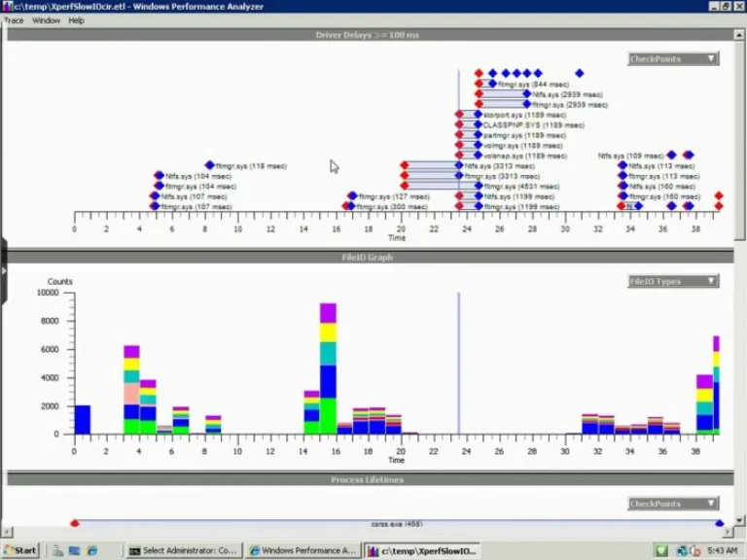Click the csrss.exe (488) process lifetime bar

click(397, 524)
